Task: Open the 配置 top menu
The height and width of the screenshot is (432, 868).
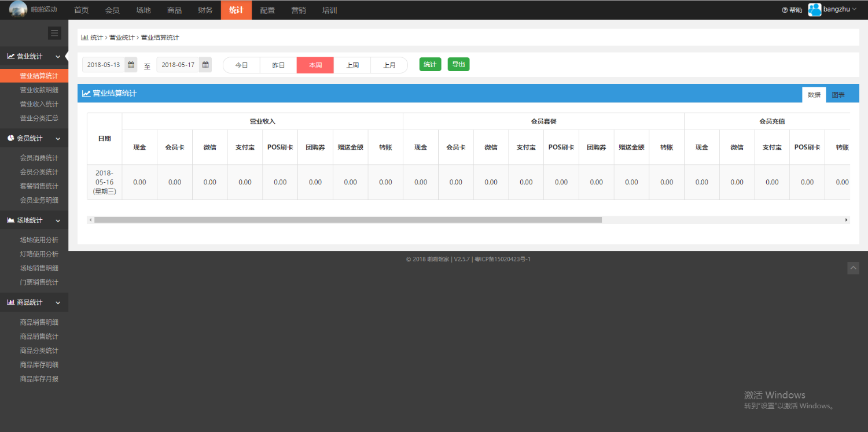Action: pos(267,10)
